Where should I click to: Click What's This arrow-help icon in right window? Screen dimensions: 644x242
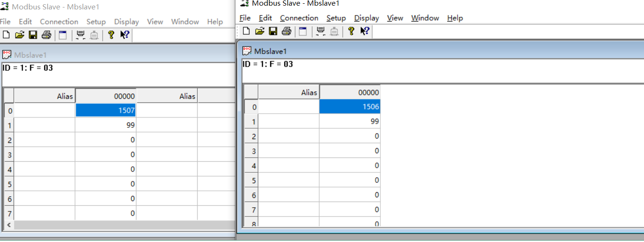coord(365,31)
